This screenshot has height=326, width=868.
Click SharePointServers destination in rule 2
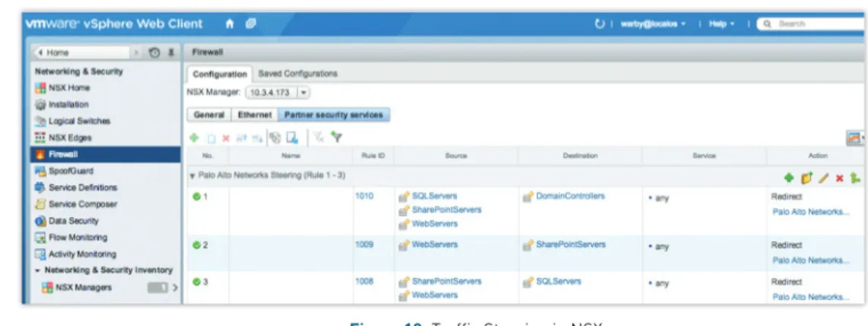click(571, 244)
